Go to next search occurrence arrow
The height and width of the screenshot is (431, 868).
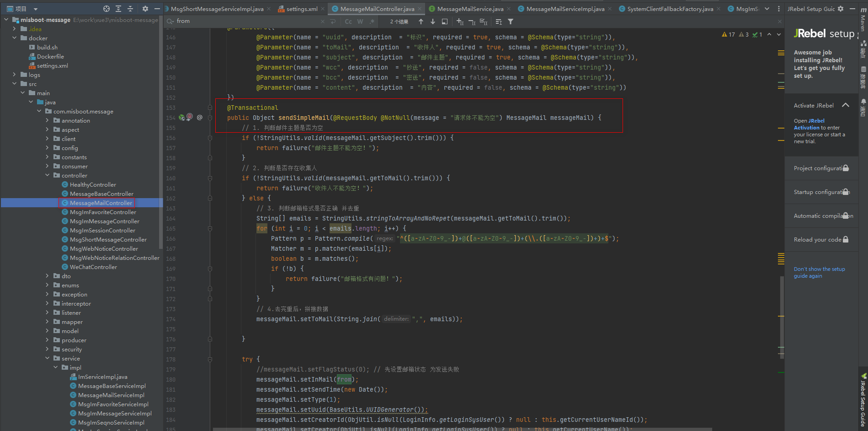[433, 22]
